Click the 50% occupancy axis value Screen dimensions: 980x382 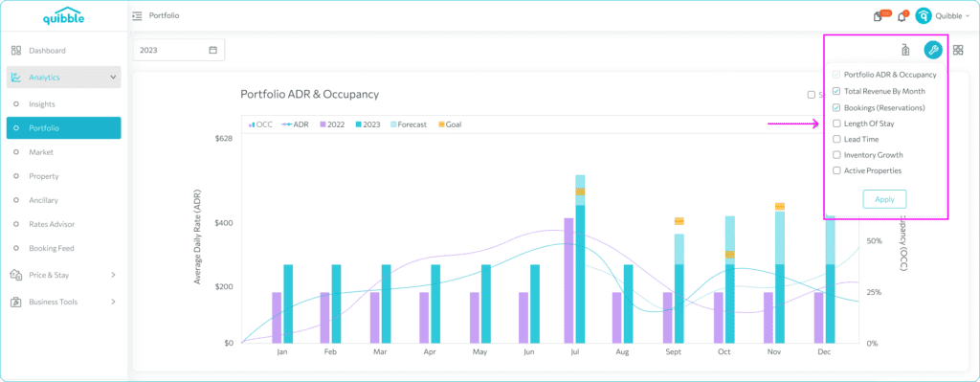(875, 240)
